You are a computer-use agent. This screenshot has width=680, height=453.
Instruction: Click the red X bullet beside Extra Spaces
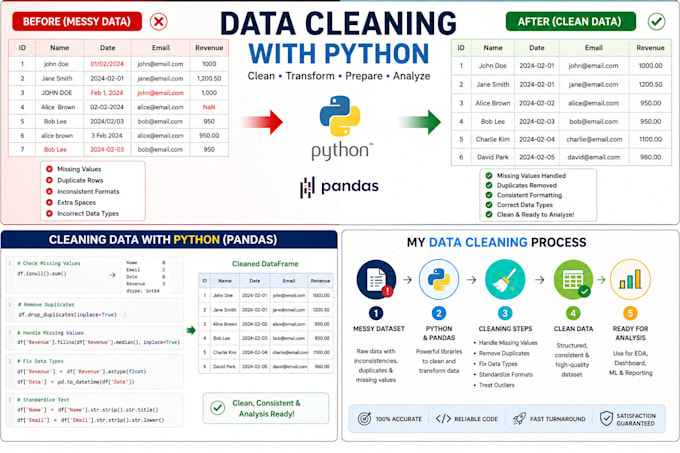pos(49,202)
